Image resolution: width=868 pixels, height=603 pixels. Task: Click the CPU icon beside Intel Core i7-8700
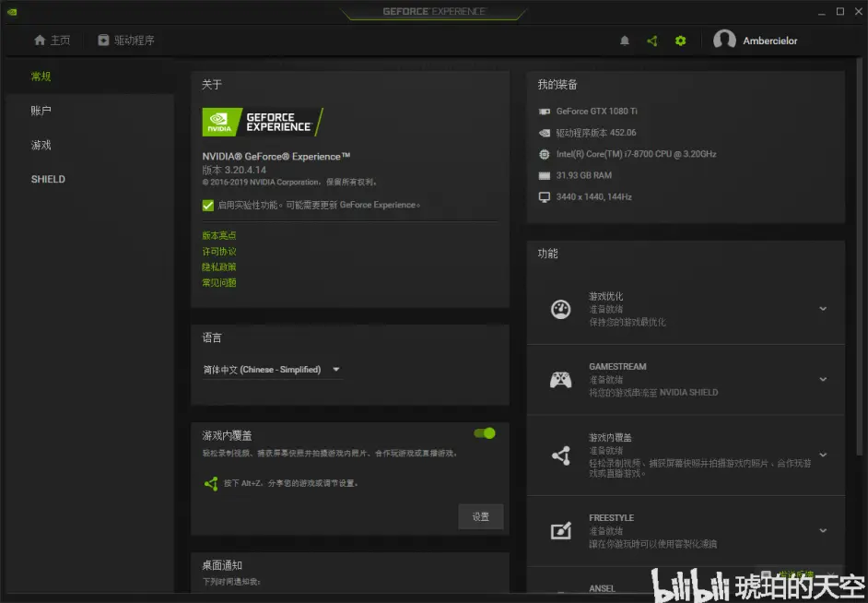[545, 154]
